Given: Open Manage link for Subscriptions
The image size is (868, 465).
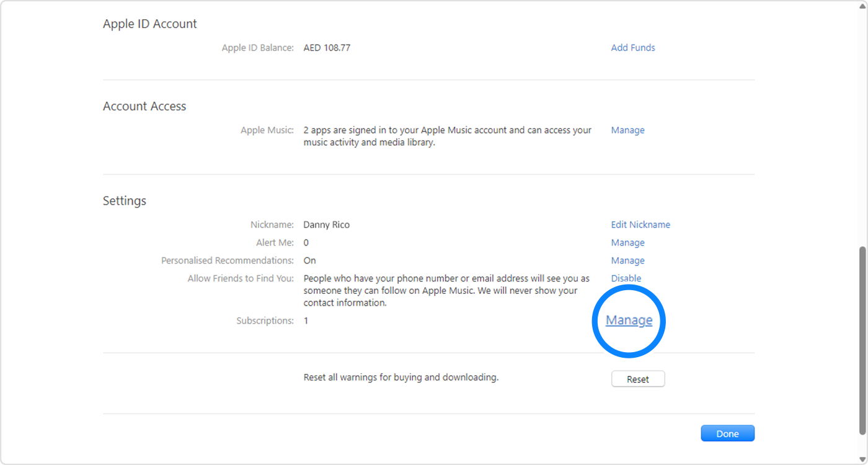Looking at the screenshot, I should (x=629, y=321).
